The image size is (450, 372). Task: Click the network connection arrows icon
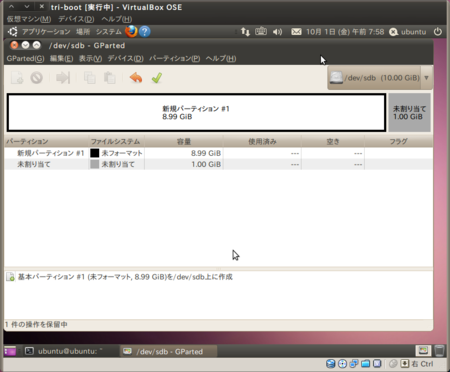click(245, 32)
